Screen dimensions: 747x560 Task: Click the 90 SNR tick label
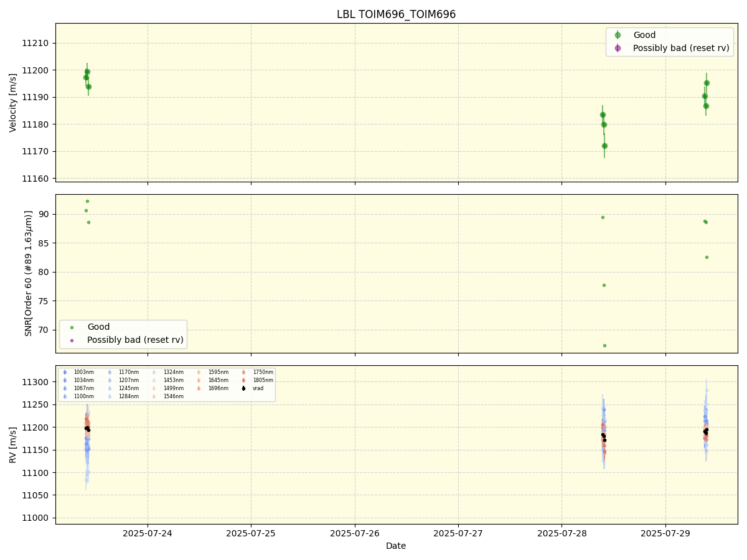(x=44, y=214)
